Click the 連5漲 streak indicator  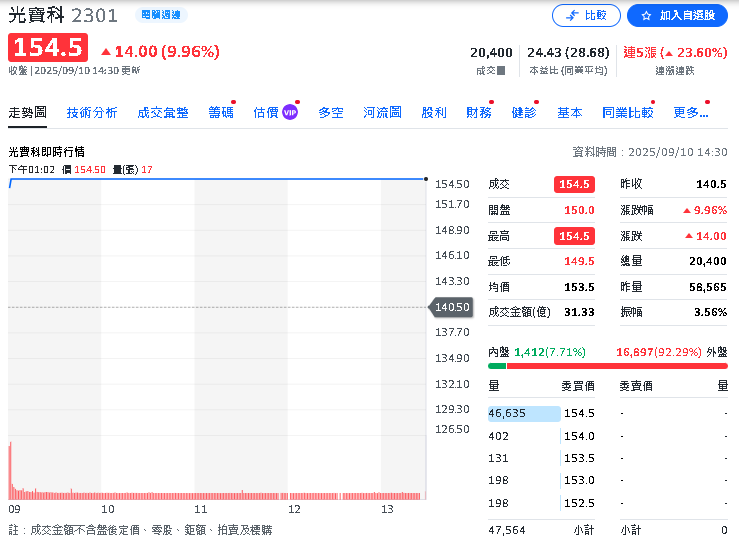click(x=675, y=53)
